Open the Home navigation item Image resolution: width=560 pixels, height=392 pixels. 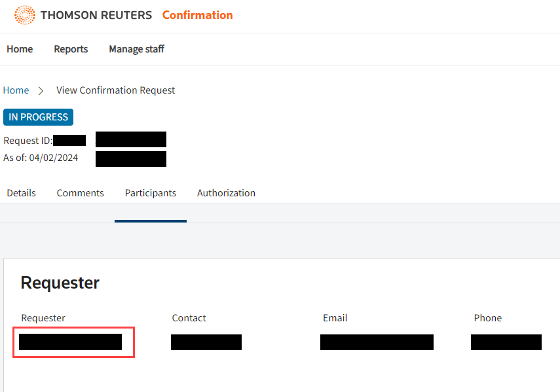[20, 49]
